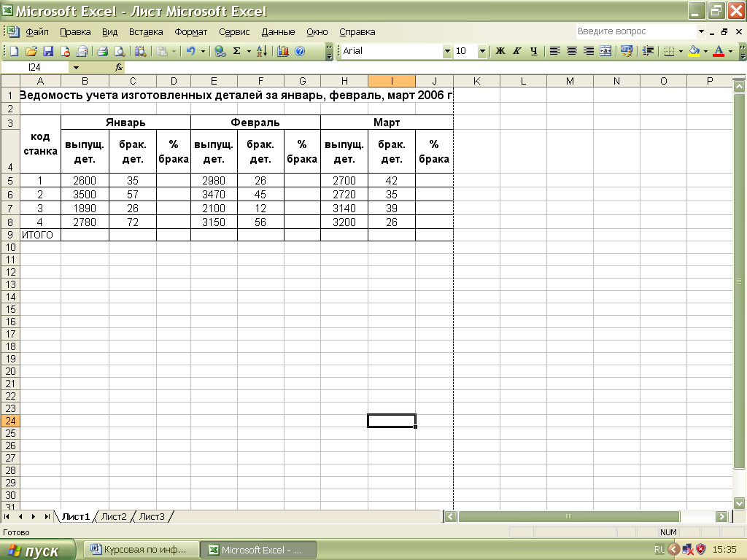The image size is (747, 560).
Task: Click the Print icon
Action: [103, 51]
